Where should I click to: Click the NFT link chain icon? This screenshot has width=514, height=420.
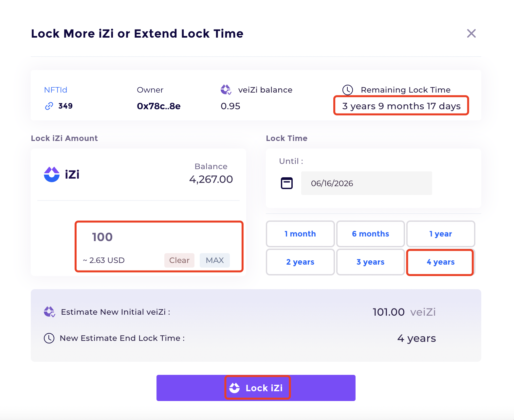tap(49, 106)
